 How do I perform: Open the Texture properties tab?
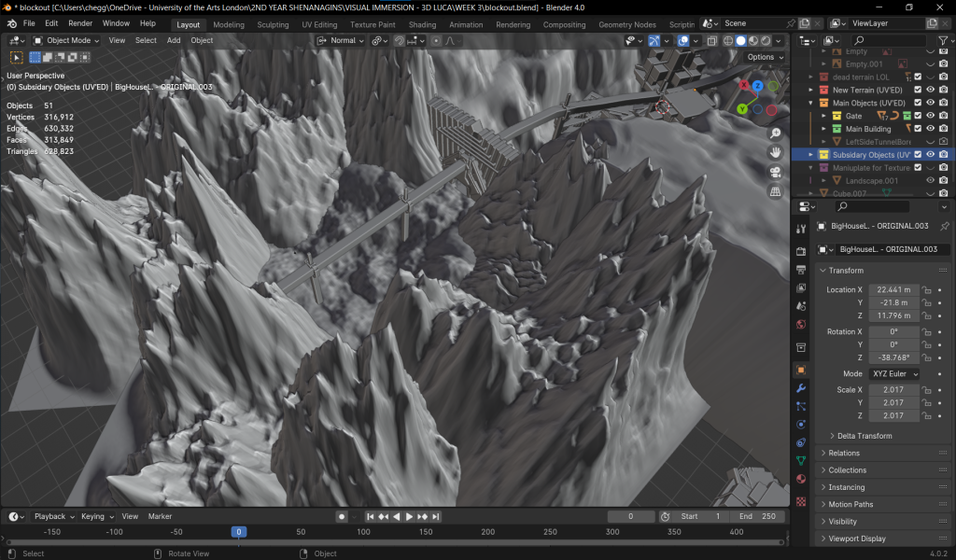(801, 501)
